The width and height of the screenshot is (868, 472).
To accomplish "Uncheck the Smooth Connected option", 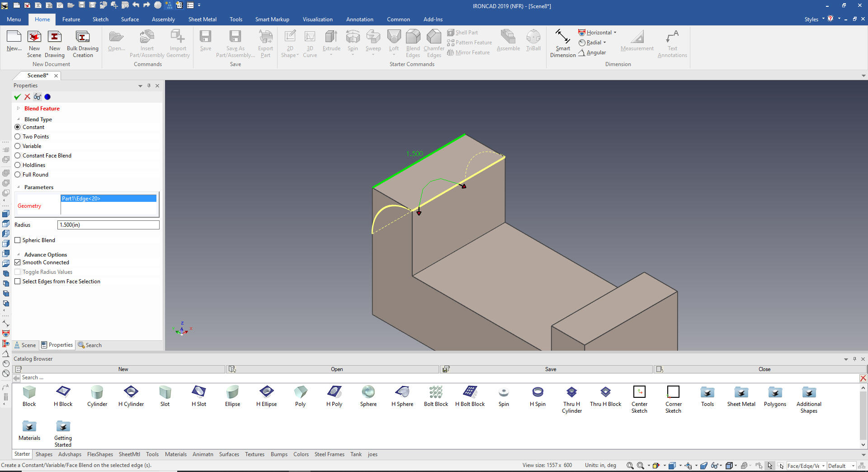I will (x=18, y=262).
